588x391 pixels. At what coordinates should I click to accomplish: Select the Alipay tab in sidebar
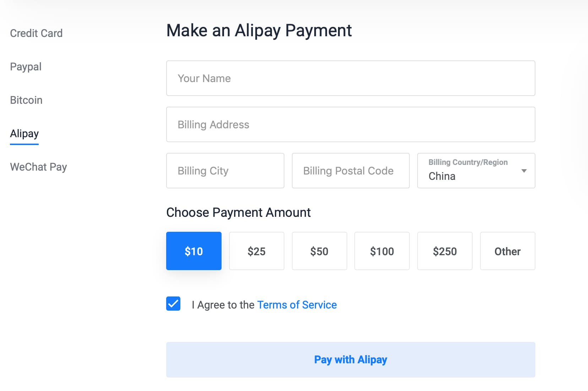click(24, 134)
